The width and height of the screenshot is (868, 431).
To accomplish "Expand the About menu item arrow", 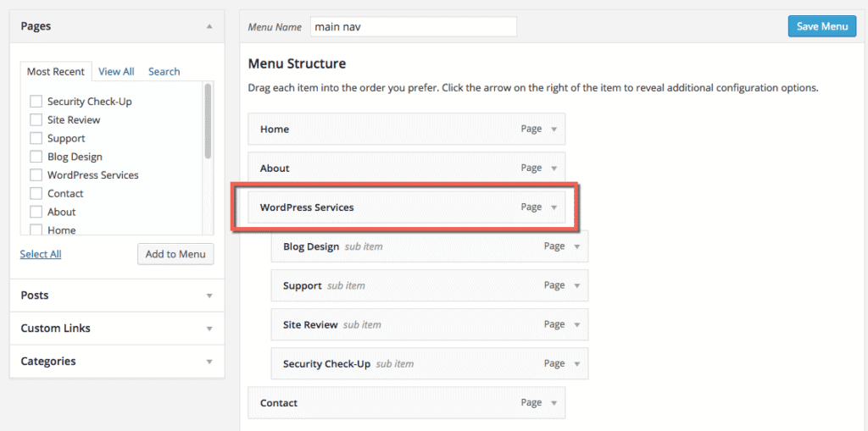I will pyautogui.click(x=554, y=169).
